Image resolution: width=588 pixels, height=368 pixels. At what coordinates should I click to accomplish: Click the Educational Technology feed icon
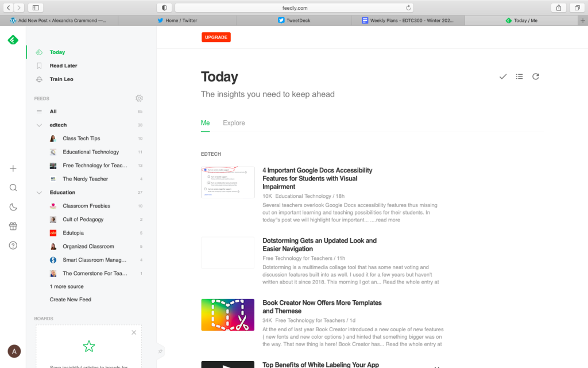(x=53, y=152)
